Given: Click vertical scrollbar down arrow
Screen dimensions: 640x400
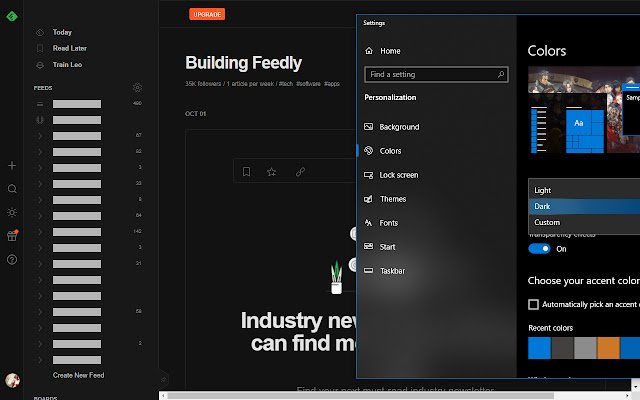Looking at the screenshot, I should click(x=636, y=385).
